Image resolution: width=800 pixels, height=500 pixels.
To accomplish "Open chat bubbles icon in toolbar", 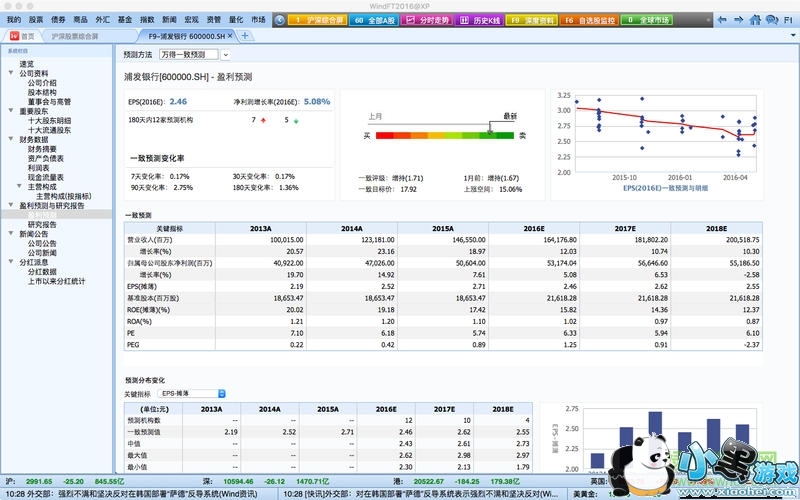I will click(x=771, y=20).
